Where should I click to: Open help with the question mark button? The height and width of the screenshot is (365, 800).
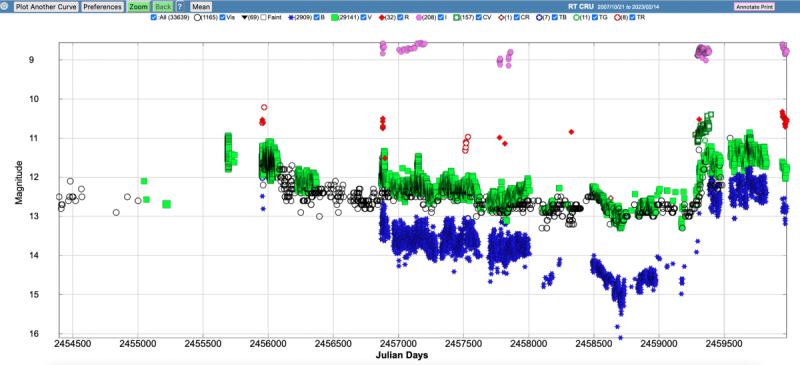tap(180, 7)
